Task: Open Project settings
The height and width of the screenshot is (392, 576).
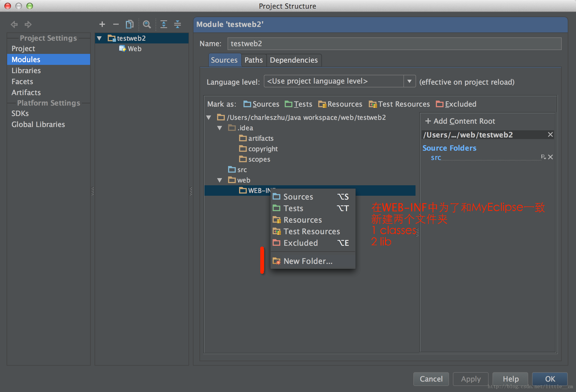Action: [x=49, y=49]
